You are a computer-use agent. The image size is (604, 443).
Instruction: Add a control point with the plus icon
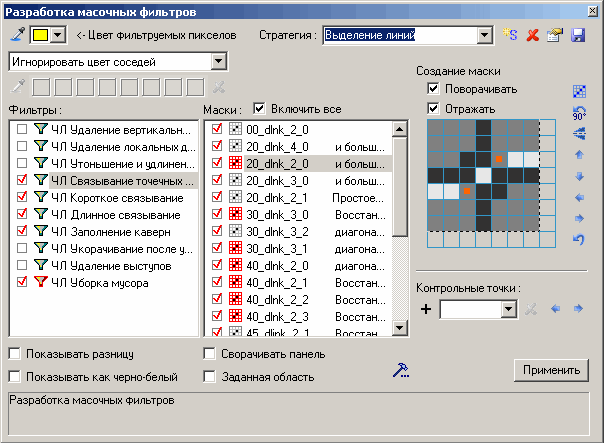[426, 309]
